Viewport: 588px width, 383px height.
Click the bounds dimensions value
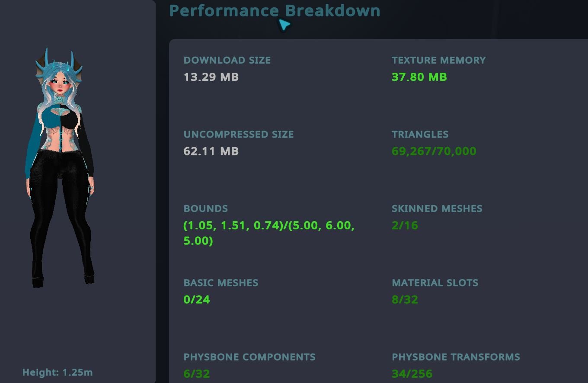coord(268,233)
